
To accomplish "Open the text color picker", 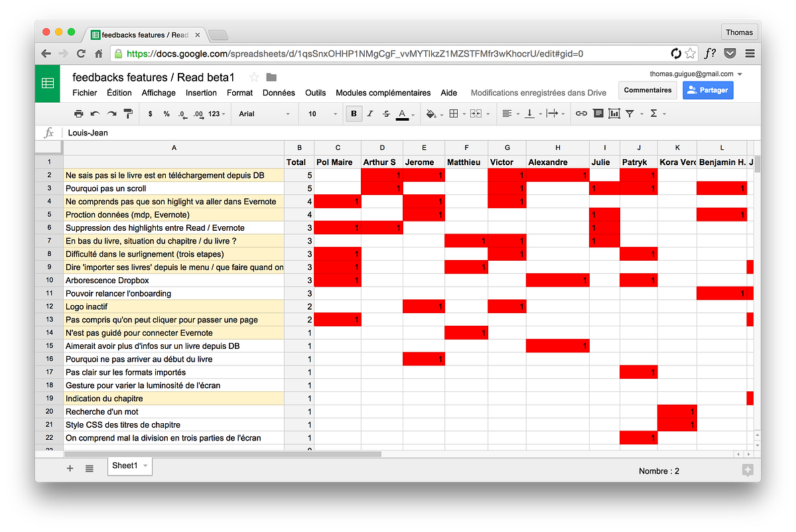I will [x=404, y=114].
